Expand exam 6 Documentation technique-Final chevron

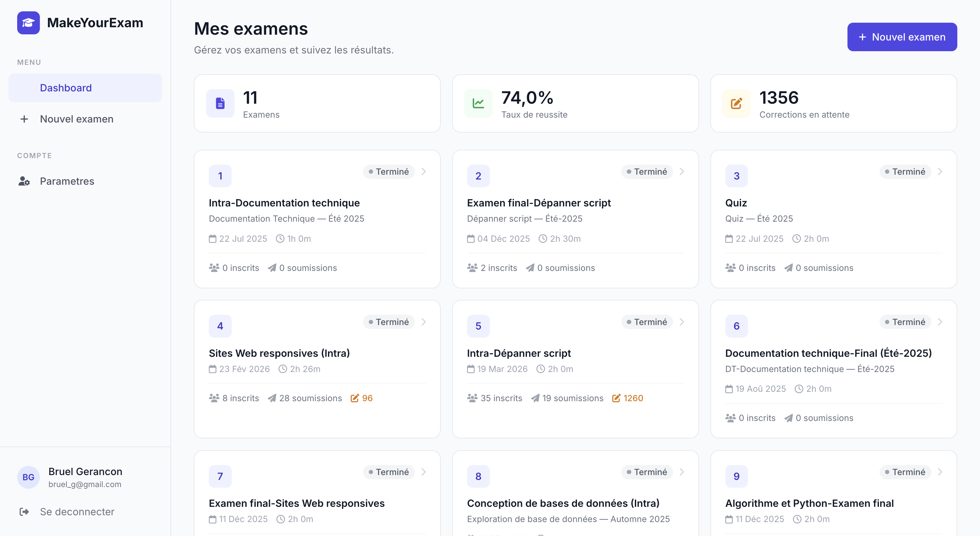click(940, 322)
